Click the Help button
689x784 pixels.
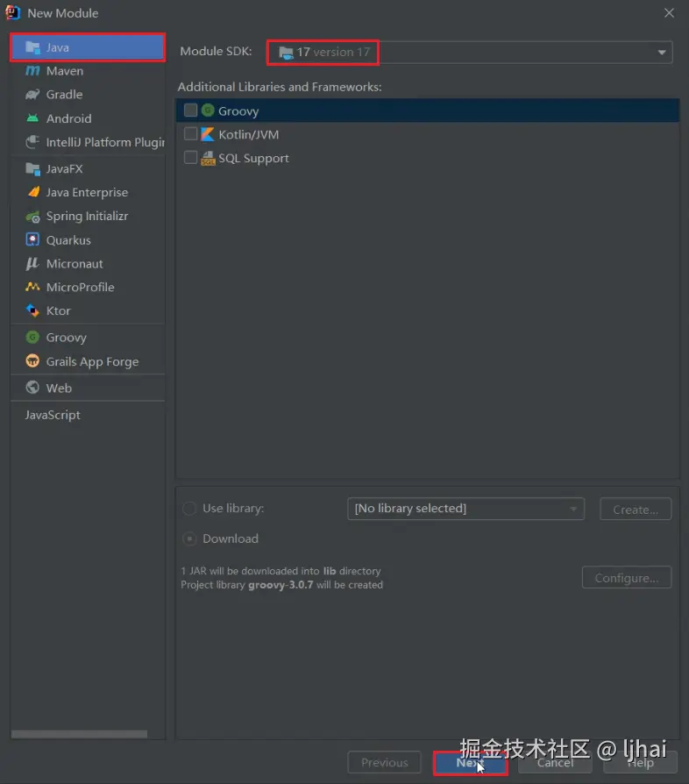click(x=641, y=762)
